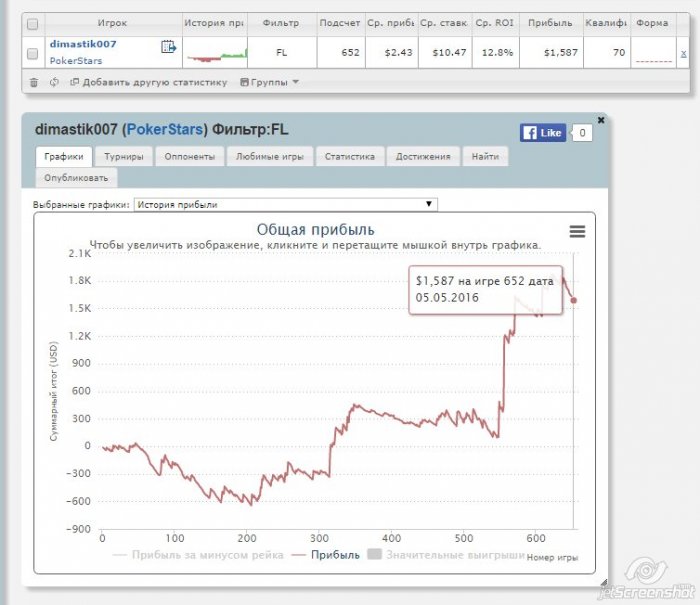Screen dimensions: 700x605
Task: Remove the row with the x link
Action: coord(683,54)
